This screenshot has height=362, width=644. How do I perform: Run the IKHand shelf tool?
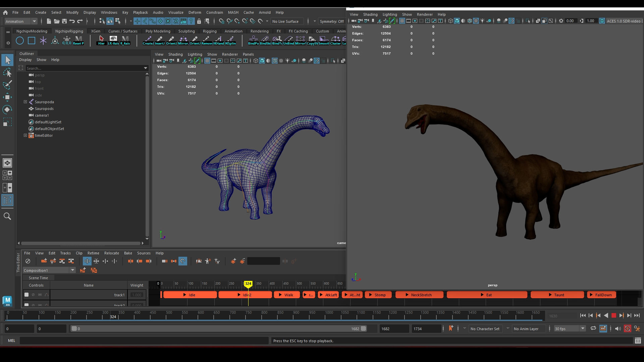(218, 41)
